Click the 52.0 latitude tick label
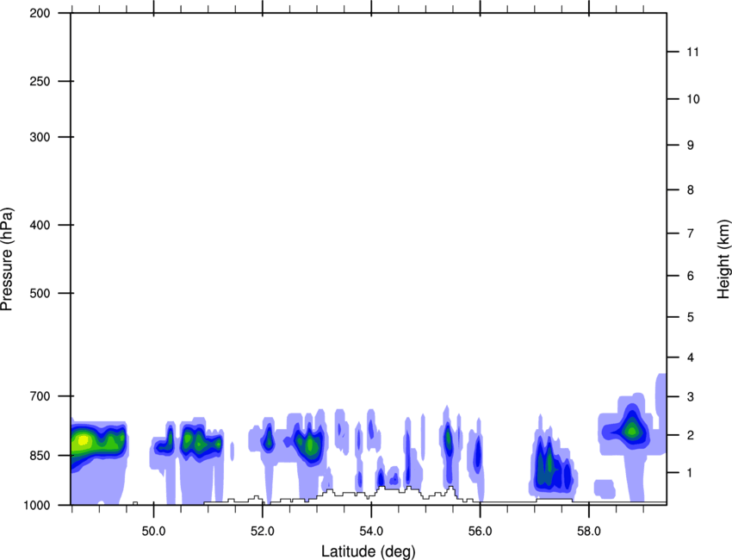The height and width of the screenshot is (560, 732). [x=263, y=532]
